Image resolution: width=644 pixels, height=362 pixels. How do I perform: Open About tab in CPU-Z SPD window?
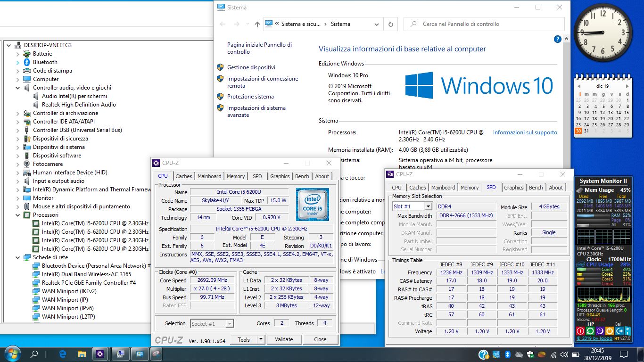point(556,188)
